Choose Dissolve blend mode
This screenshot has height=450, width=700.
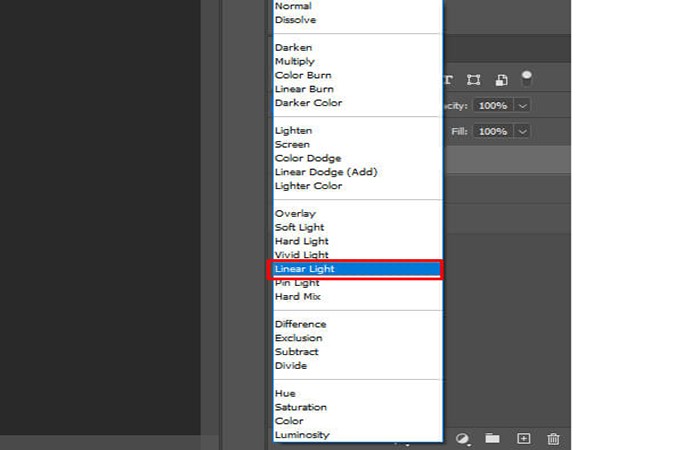click(x=358, y=20)
